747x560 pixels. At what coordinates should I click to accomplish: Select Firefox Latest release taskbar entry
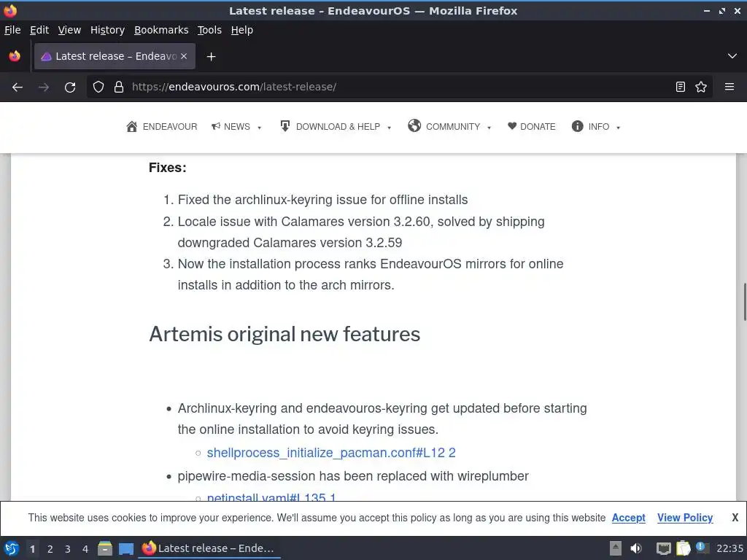pyautogui.click(x=209, y=548)
